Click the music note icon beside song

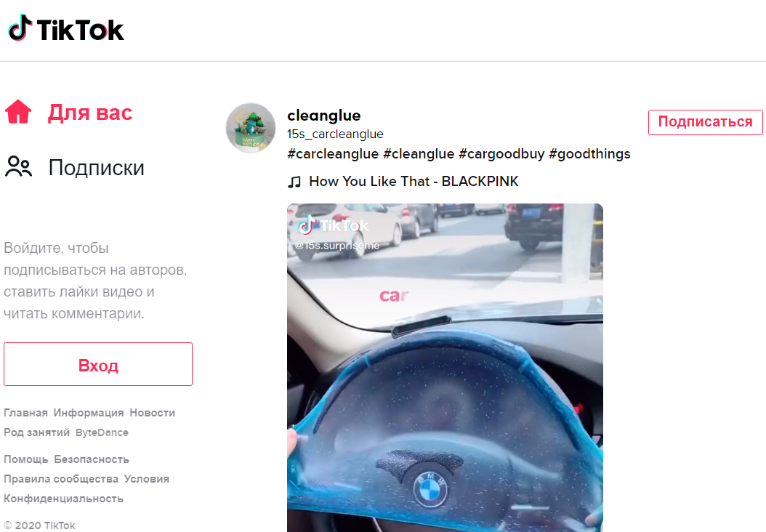pyautogui.click(x=294, y=182)
